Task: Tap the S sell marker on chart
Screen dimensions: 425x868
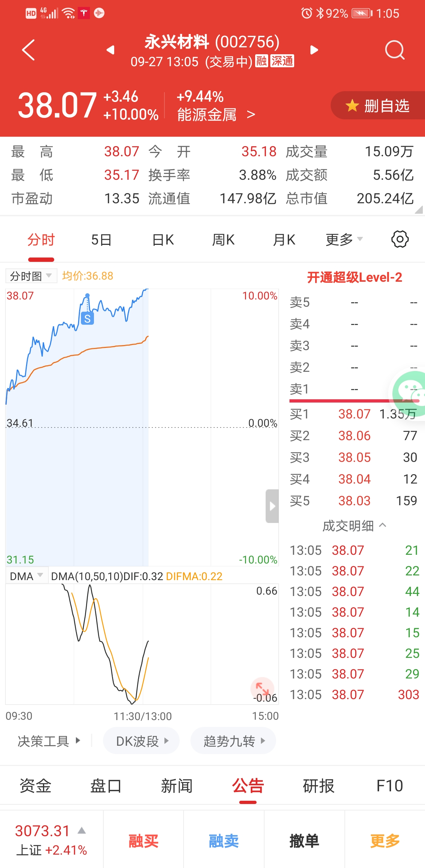Action: (87, 318)
